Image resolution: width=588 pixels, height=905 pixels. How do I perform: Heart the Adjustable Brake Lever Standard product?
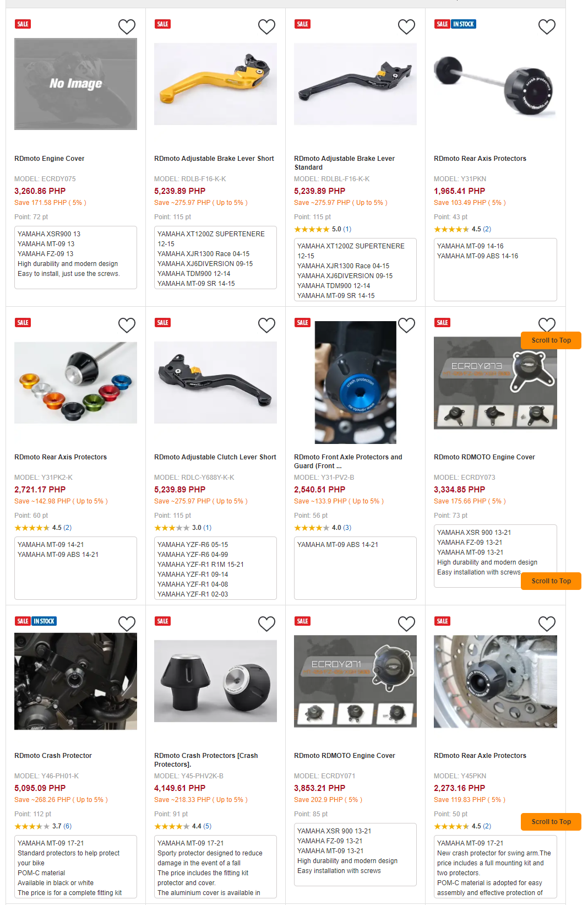(406, 26)
